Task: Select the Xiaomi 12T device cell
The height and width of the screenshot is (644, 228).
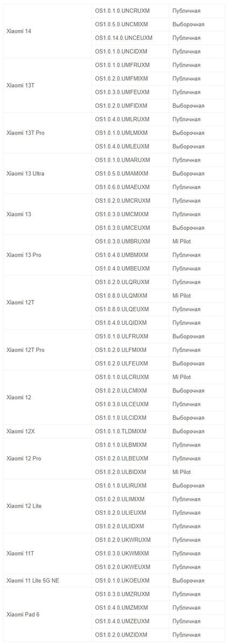Action: click(x=47, y=303)
